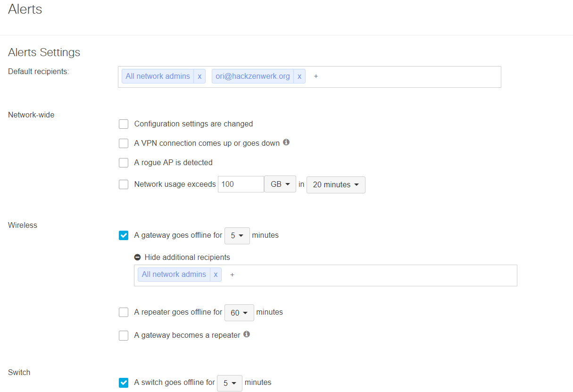
Task: Uncheck gateway goes offline alert
Action: 124,235
